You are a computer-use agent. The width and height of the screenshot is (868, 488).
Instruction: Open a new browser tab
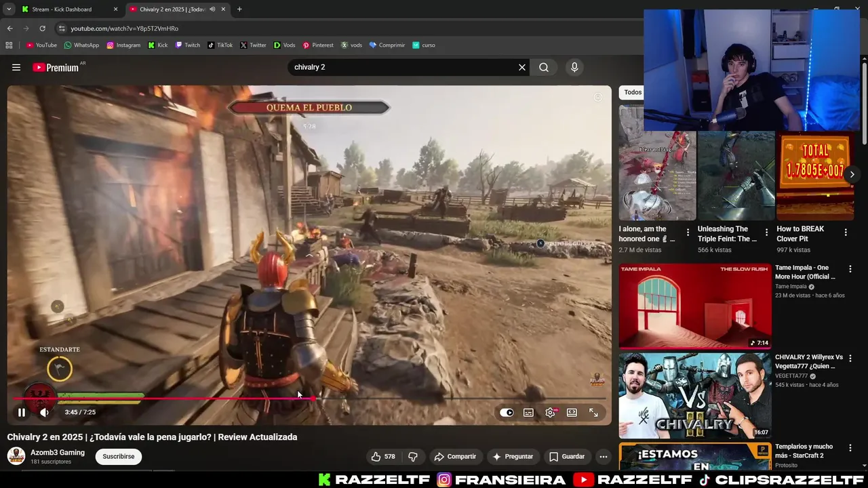pyautogui.click(x=239, y=9)
